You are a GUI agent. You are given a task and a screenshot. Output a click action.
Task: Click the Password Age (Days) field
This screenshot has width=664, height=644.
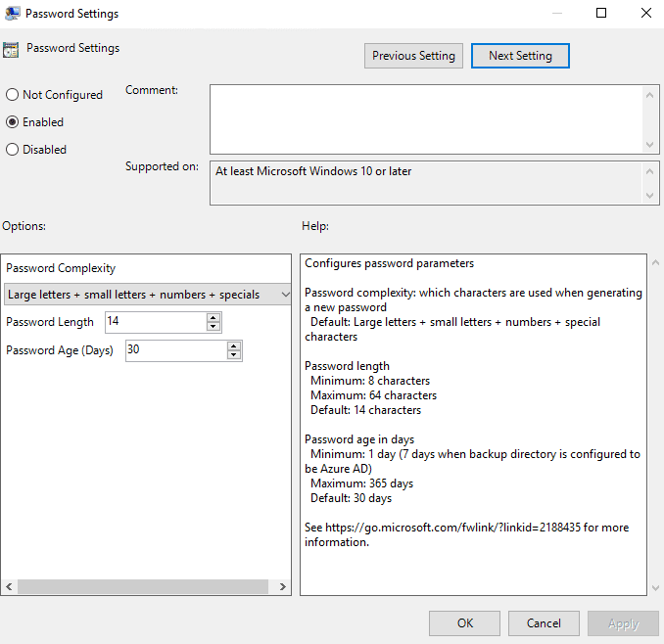(175, 350)
